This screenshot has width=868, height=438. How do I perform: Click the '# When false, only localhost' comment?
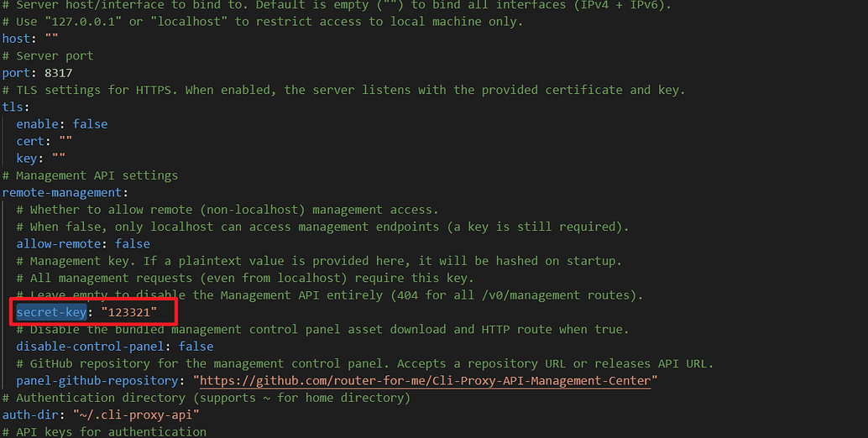click(x=322, y=227)
